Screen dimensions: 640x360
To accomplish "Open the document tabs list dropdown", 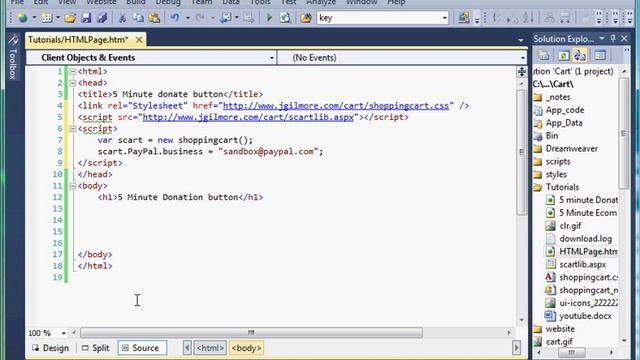I will [520, 40].
